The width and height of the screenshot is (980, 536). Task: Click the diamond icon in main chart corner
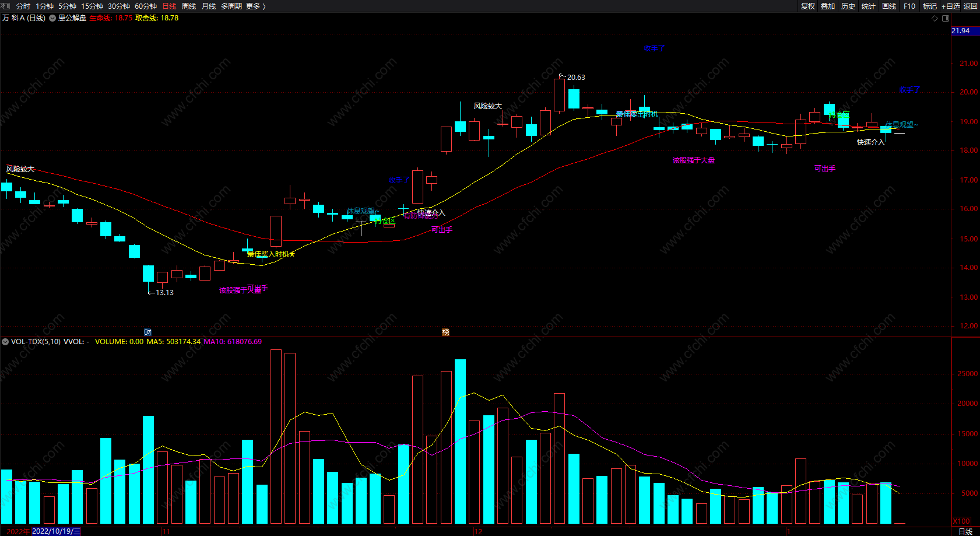click(x=935, y=18)
